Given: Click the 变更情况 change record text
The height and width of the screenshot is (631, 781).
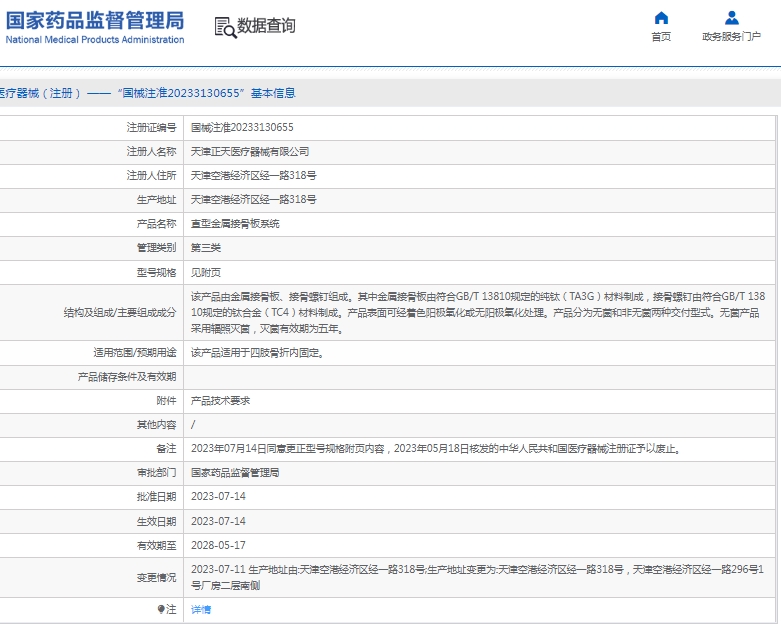Looking at the screenshot, I should click(x=477, y=578).
